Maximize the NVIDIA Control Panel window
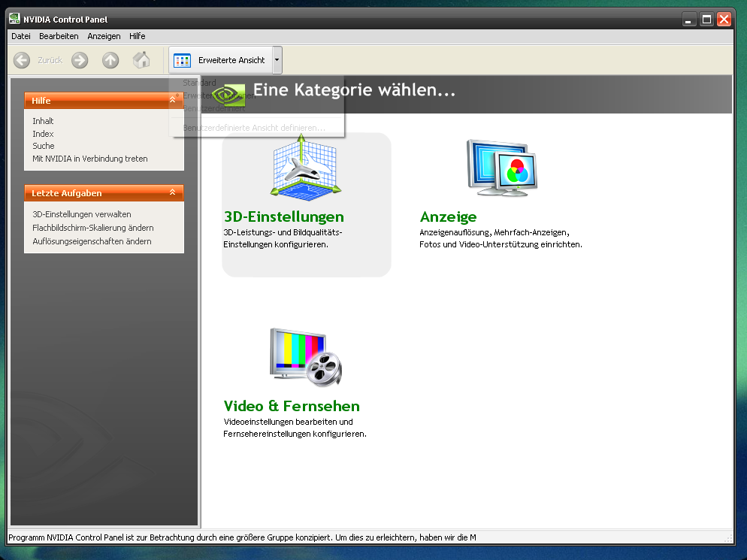The width and height of the screenshot is (747, 560). pyautogui.click(x=706, y=20)
